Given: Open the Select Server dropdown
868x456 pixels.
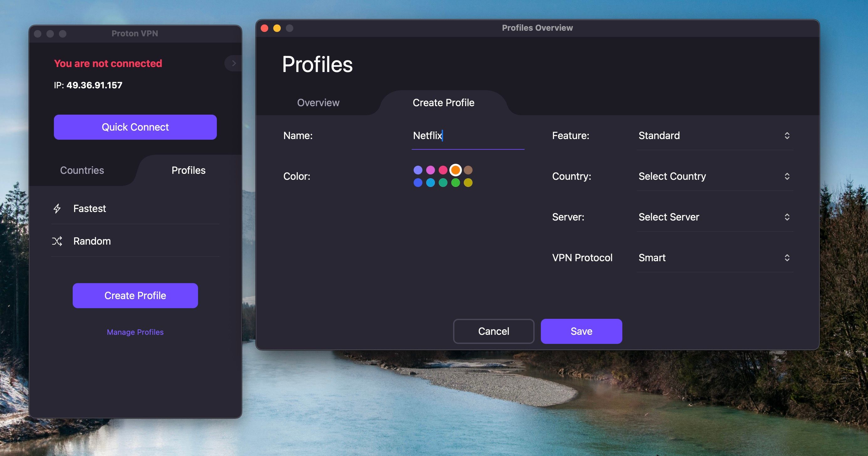Looking at the screenshot, I should (x=715, y=217).
